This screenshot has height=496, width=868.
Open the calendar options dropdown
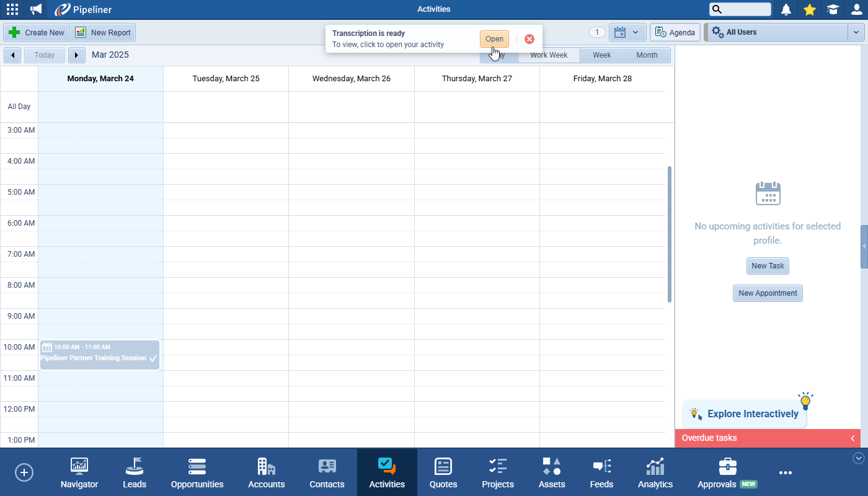627,32
